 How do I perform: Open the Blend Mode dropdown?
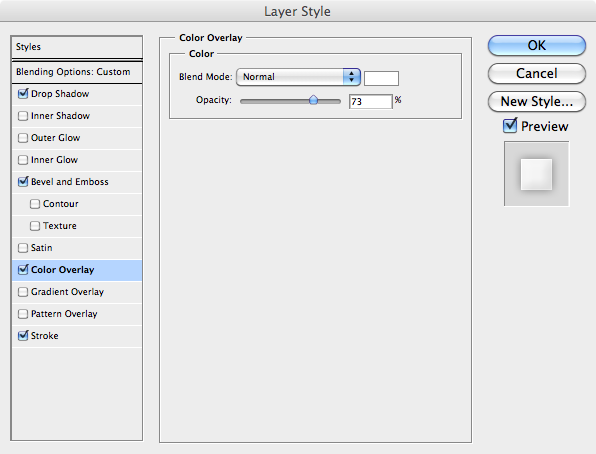[x=298, y=77]
